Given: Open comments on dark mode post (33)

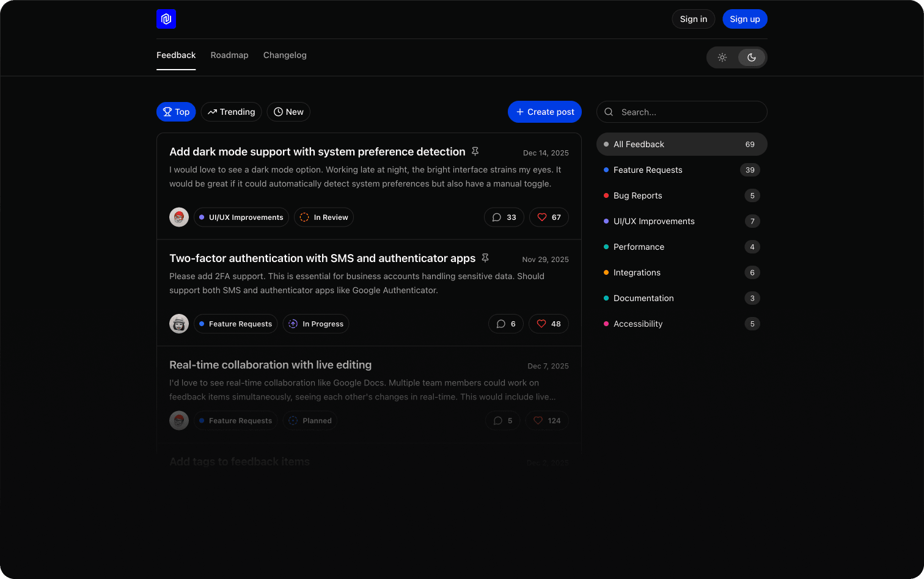Looking at the screenshot, I should coord(504,217).
